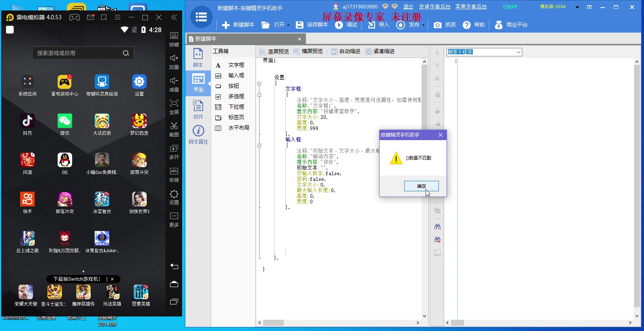Click 保存脚本 toolbar button

tap(312, 25)
